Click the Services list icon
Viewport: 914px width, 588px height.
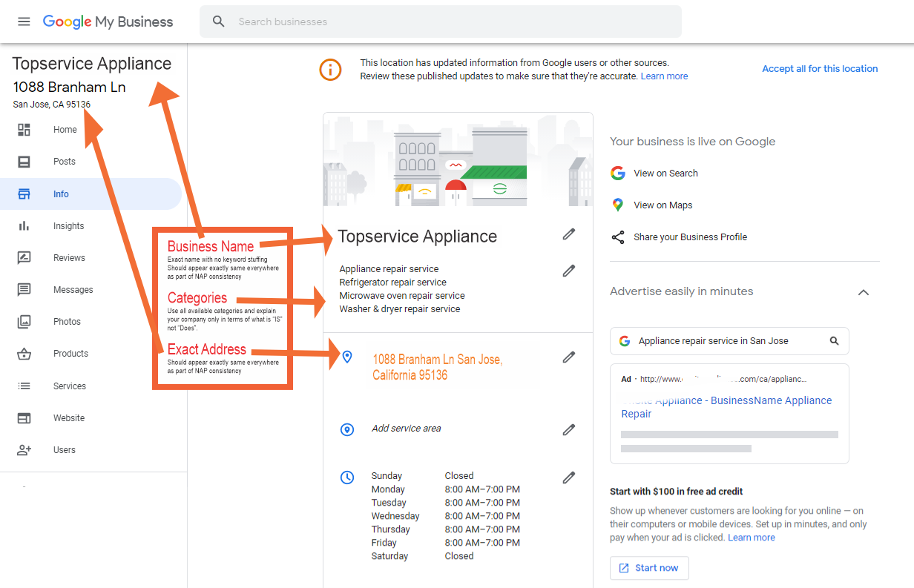tap(24, 386)
